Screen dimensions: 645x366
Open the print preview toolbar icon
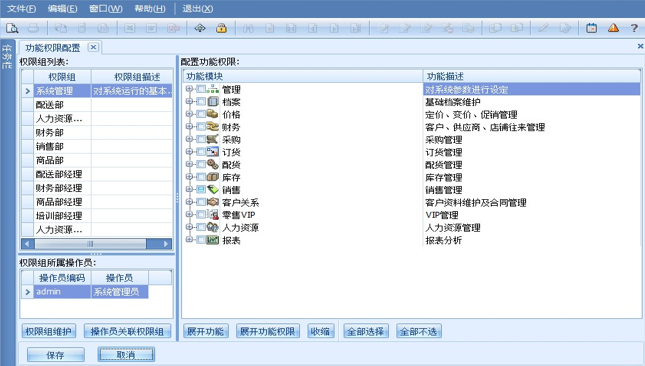(x=12, y=28)
